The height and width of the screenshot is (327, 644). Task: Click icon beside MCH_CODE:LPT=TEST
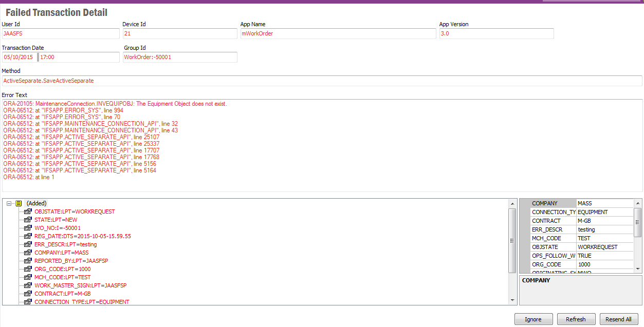tap(28, 277)
